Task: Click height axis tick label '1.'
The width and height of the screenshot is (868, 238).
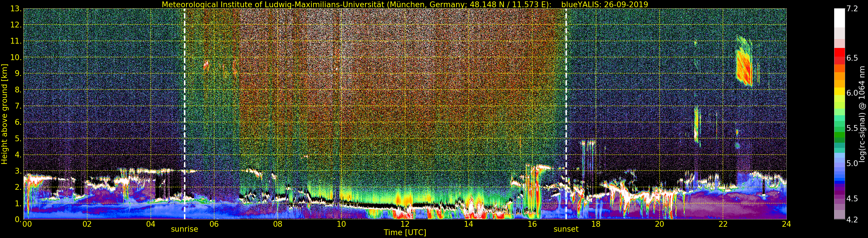Action: click(18, 203)
